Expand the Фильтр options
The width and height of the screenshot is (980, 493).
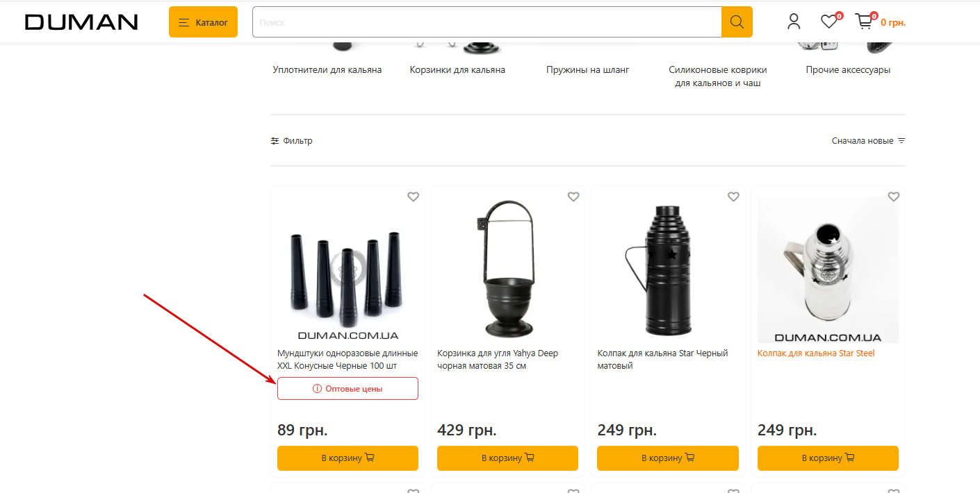(x=292, y=141)
